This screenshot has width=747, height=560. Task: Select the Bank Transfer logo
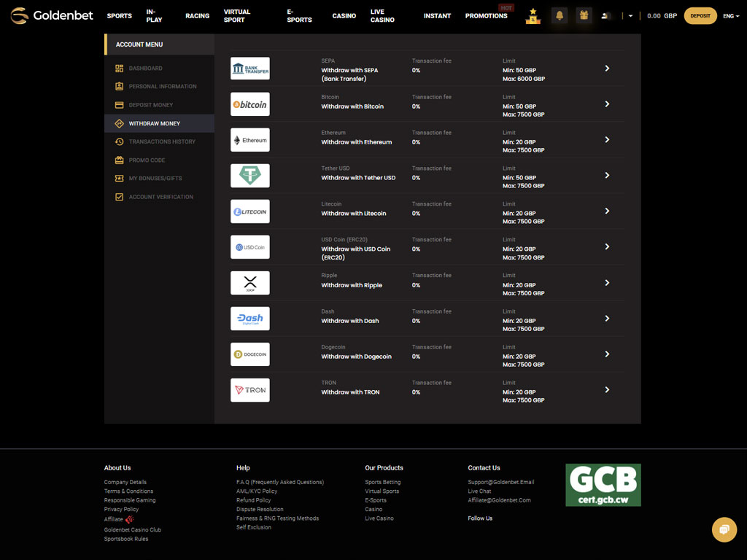pyautogui.click(x=250, y=69)
